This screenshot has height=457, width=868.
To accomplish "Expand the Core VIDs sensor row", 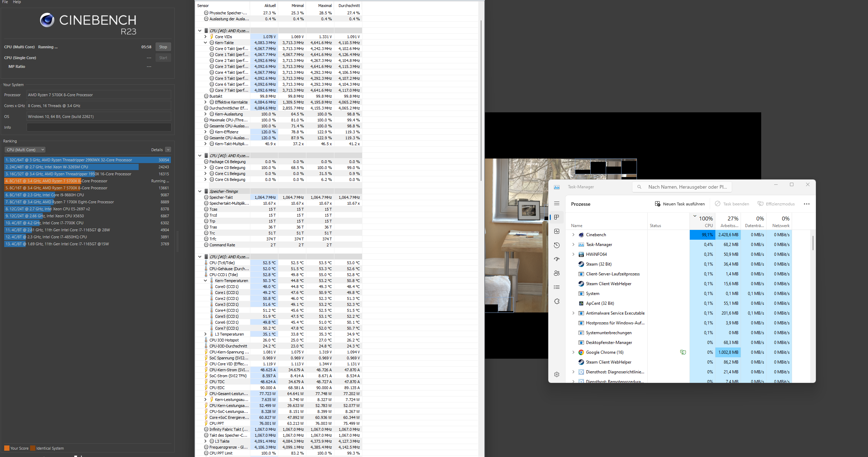I will click(x=206, y=37).
